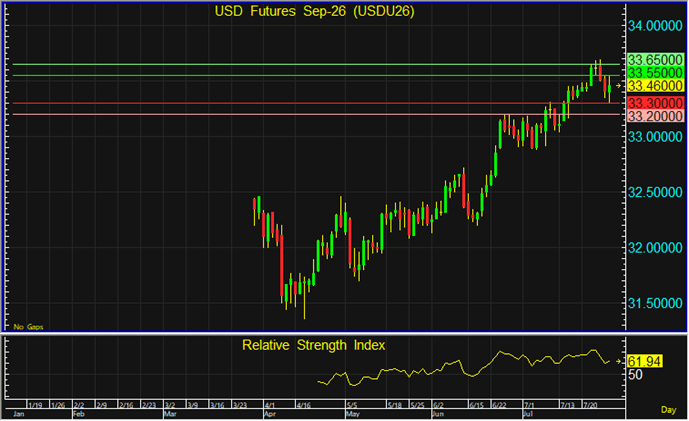Select the 7/20 date label
Screen dimensions: 689x421
pyautogui.click(x=590, y=405)
